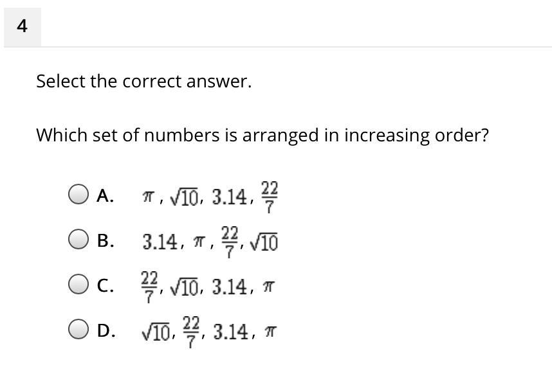Click the increasing order question text
552x392 pixels.
click(262, 136)
